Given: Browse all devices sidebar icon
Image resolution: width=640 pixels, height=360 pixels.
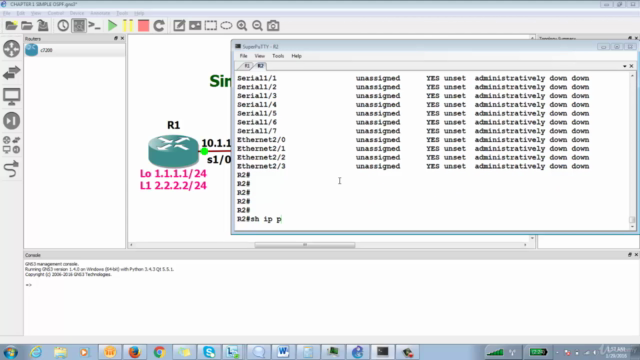Looking at the screenshot, I should (x=11, y=145).
